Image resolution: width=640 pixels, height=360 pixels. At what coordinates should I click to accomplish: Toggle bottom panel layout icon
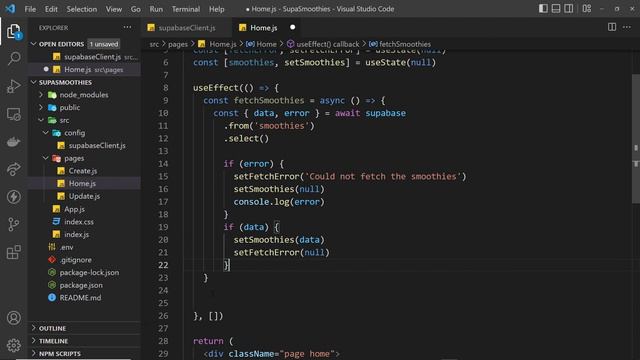pyautogui.click(x=556, y=9)
